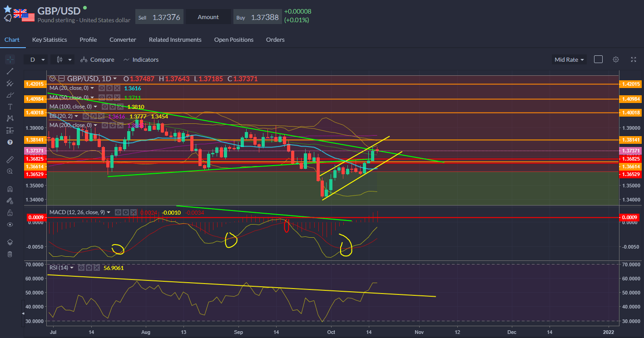Expand the Mid Rate dropdown
This screenshot has width=644, height=338.
click(569, 59)
